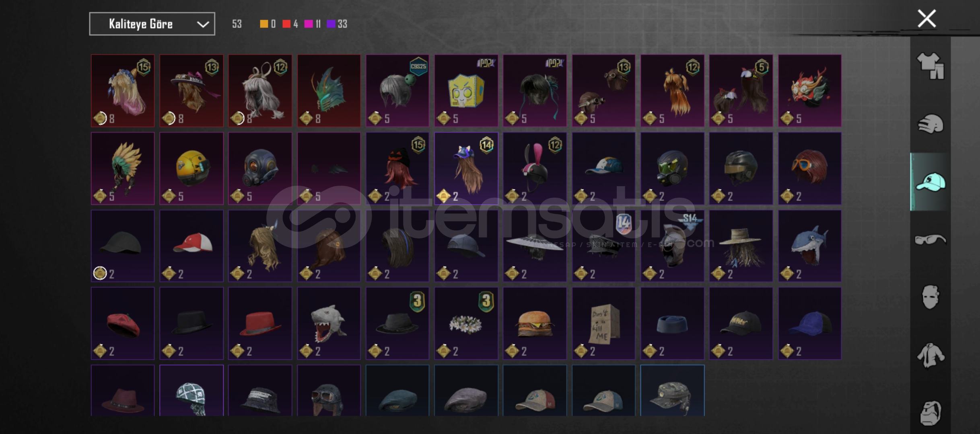The height and width of the screenshot is (434, 980).
Task: Close the inventory with the X icon
Action: click(x=926, y=18)
